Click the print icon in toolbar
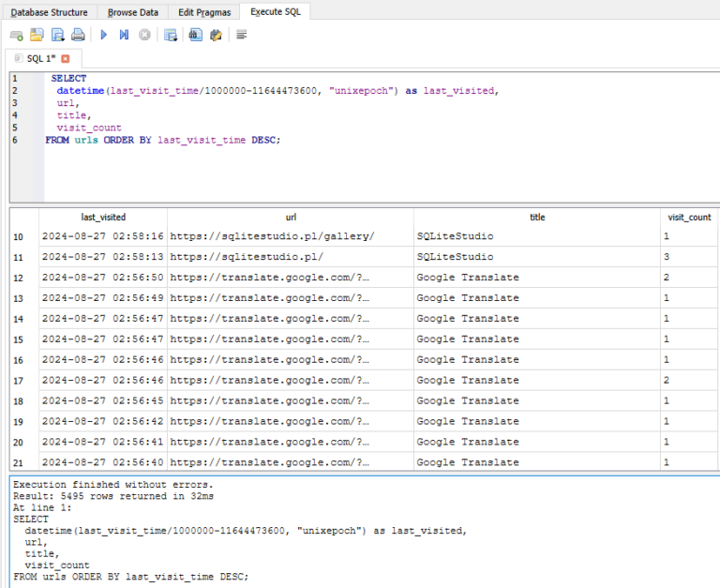Viewport: 720px width, 588px height. click(78, 35)
